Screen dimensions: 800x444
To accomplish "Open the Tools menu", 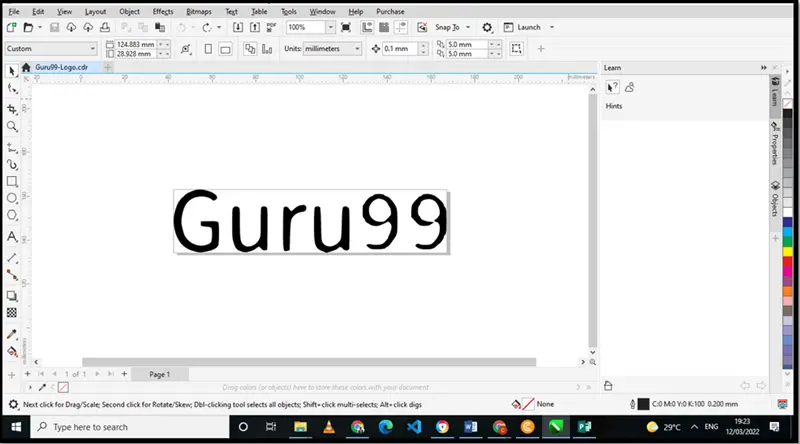I will [x=288, y=11].
